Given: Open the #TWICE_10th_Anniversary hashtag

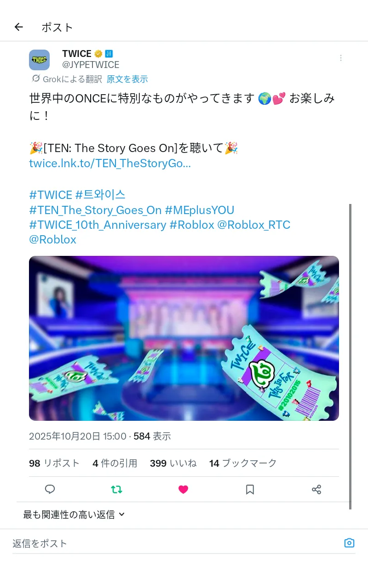Looking at the screenshot, I should point(98,225).
